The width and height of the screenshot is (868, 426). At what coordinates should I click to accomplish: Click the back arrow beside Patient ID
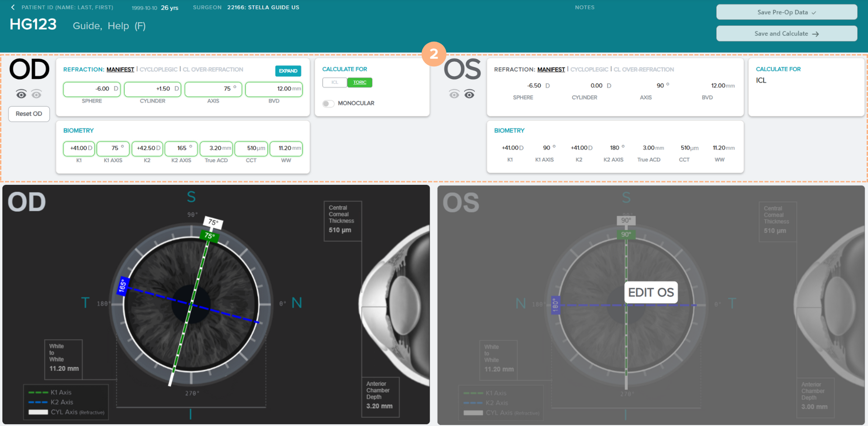coord(13,7)
